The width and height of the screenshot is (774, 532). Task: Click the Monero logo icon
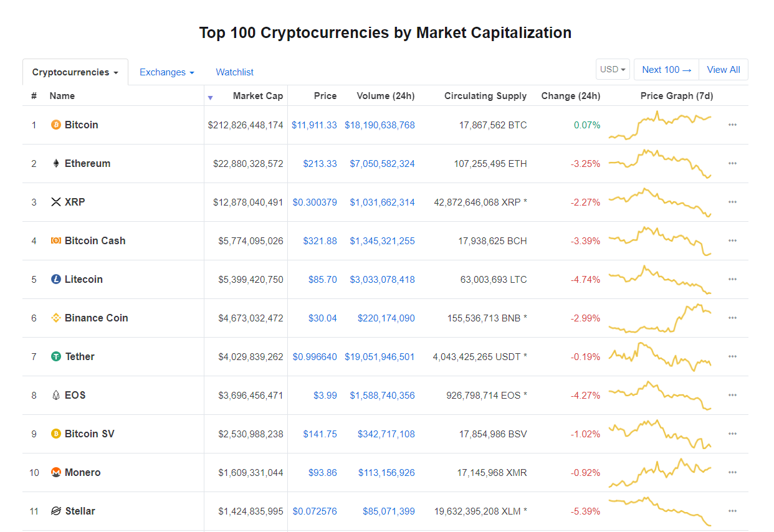coord(55,472)
